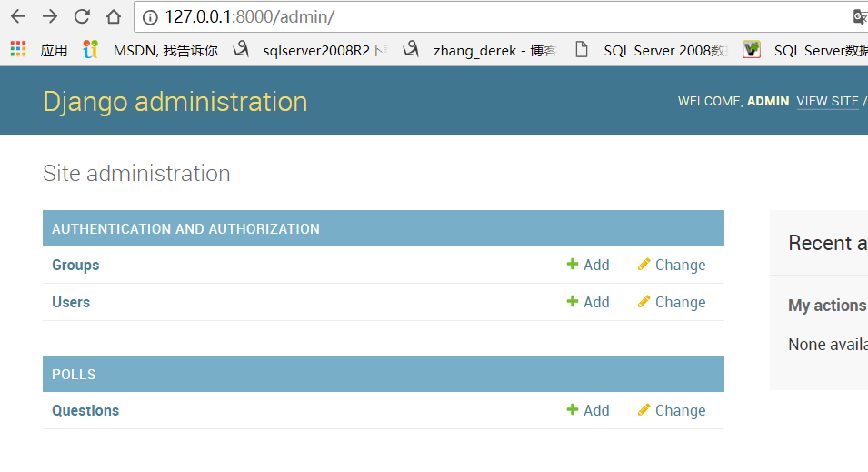Click the plus Add icon for Users
Image resolution: width=868 pixels, height=472 pixels.
[x=573, y=301]
